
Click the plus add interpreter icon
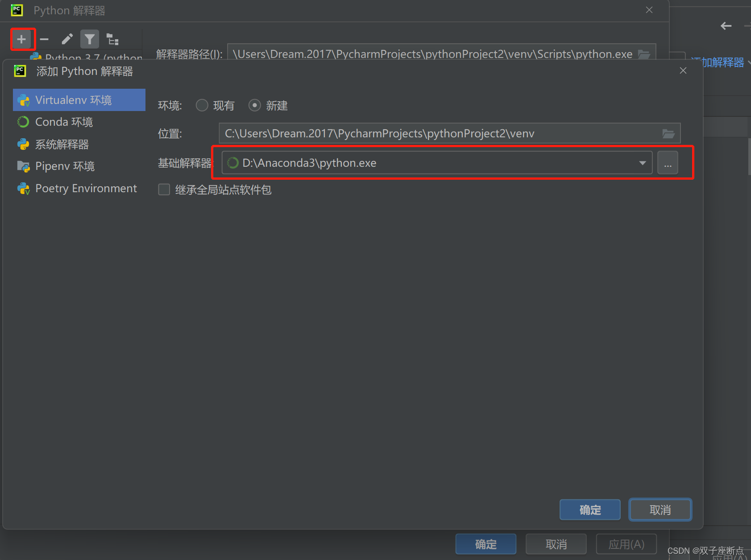pos(21,39)
